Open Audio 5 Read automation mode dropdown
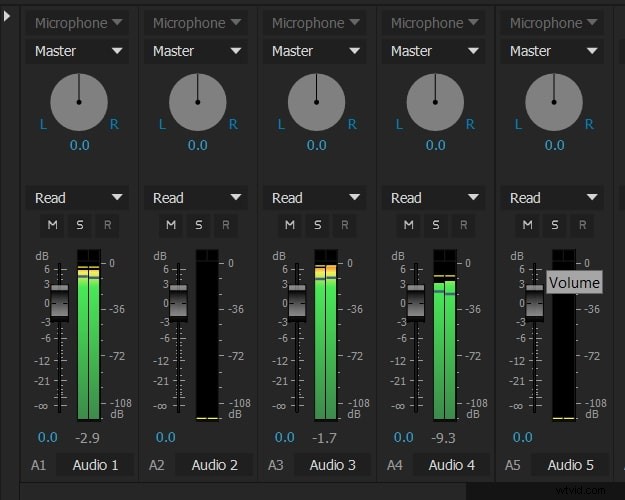625x500 pixels. (x=552, y=198)
